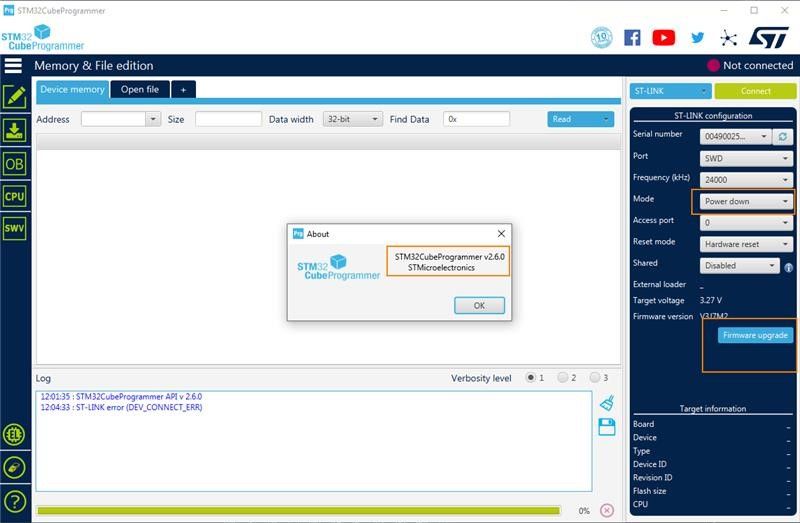Click the bottom progress bar

pos(298,511)
